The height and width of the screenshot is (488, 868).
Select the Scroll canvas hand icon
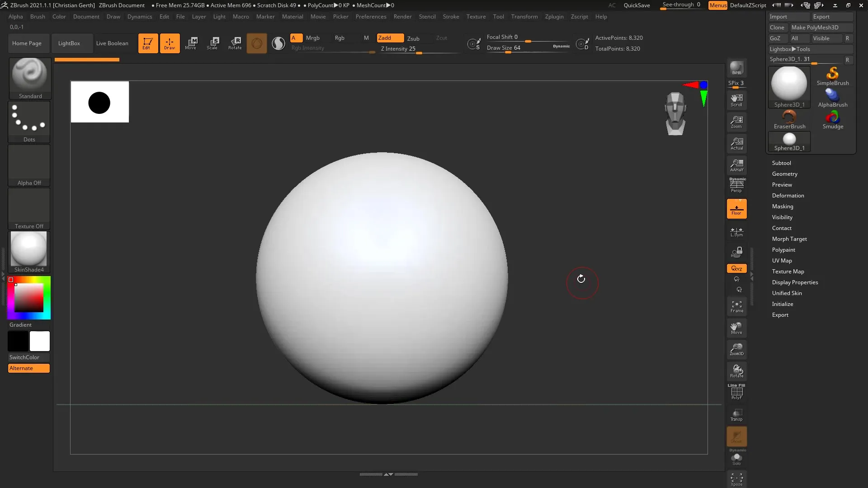point(736,100)
